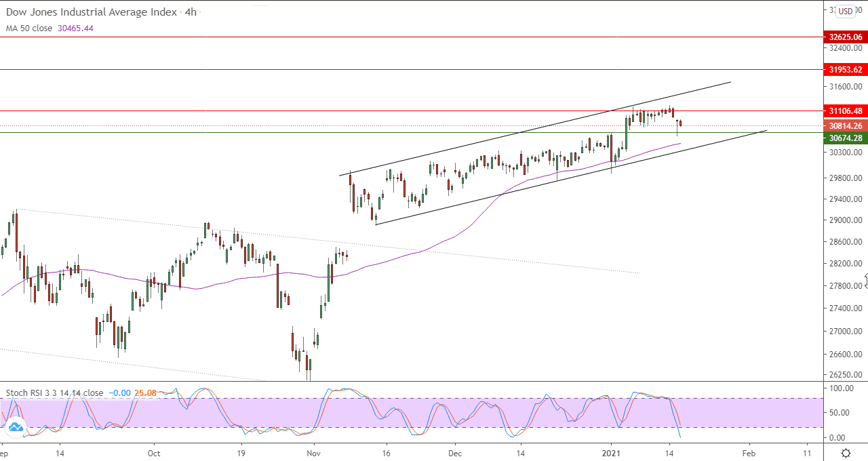Click the Oct label on time axis
868x461 pixels.
pyautogui.click(x=153, y=452)
